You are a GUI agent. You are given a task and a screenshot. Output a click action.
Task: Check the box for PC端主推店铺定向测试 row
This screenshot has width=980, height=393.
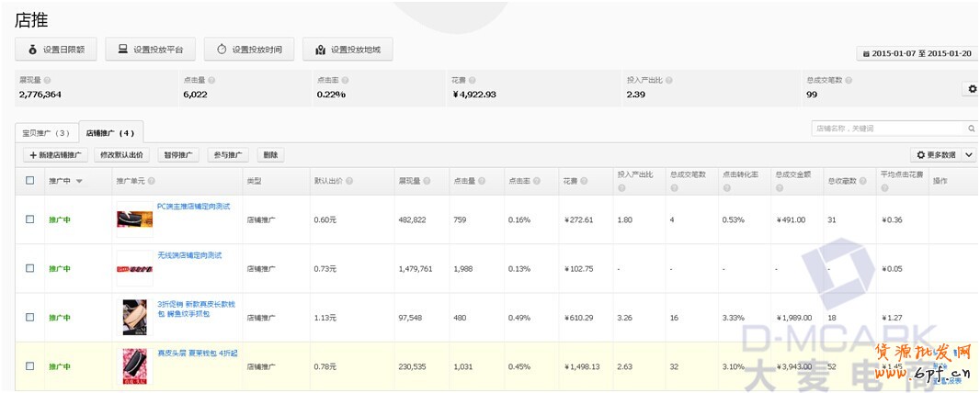[30, 219]
